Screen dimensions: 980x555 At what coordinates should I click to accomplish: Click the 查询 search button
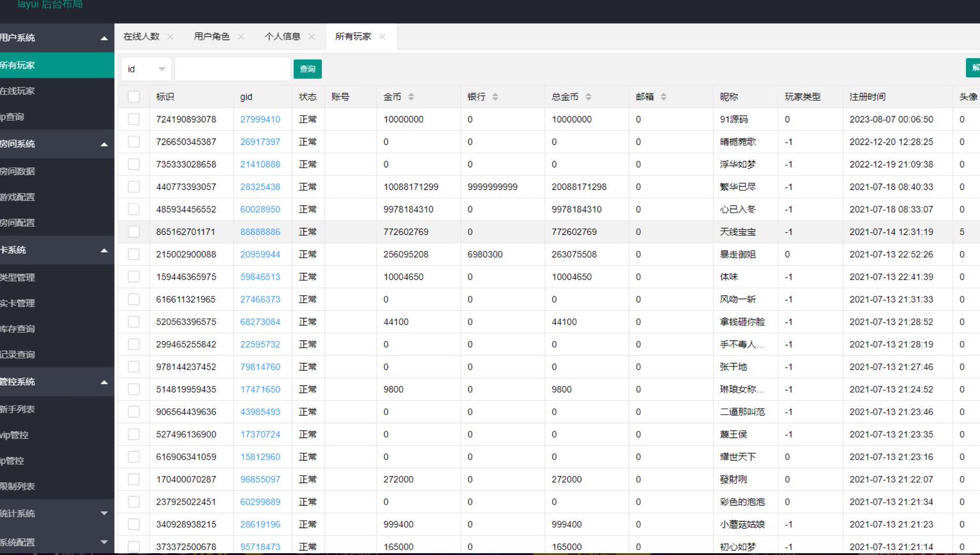[307, 69]
